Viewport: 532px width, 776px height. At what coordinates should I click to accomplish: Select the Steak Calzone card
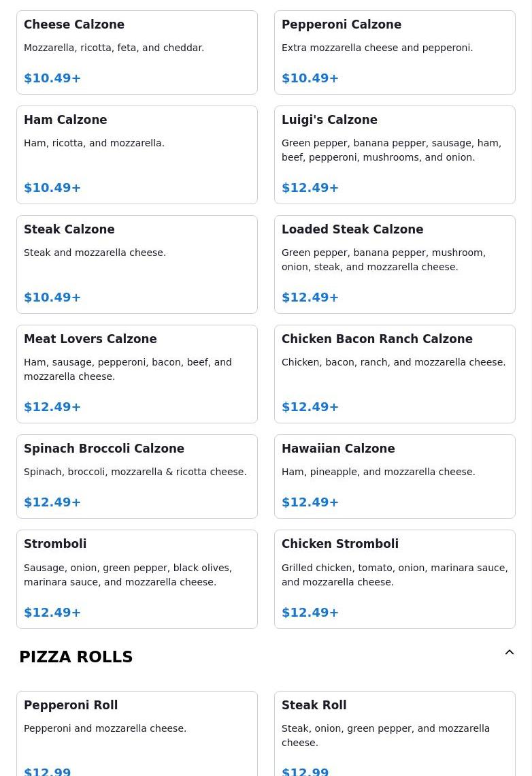point(137,264)
